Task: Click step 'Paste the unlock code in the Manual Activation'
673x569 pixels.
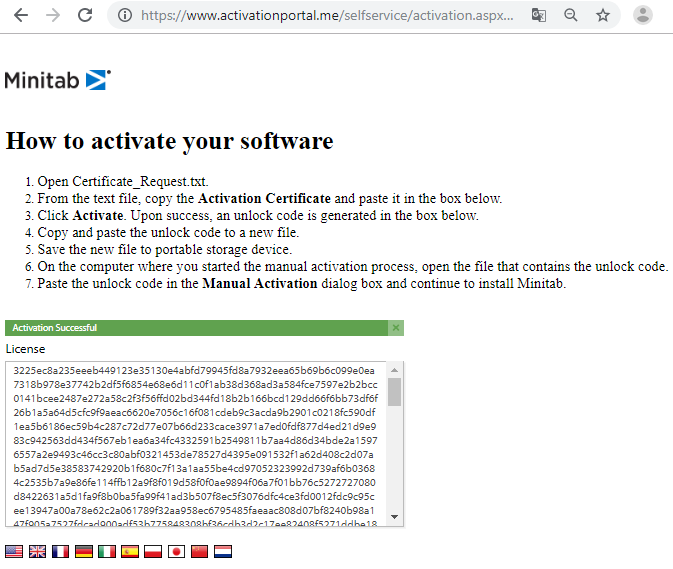Action: point(302,284)
